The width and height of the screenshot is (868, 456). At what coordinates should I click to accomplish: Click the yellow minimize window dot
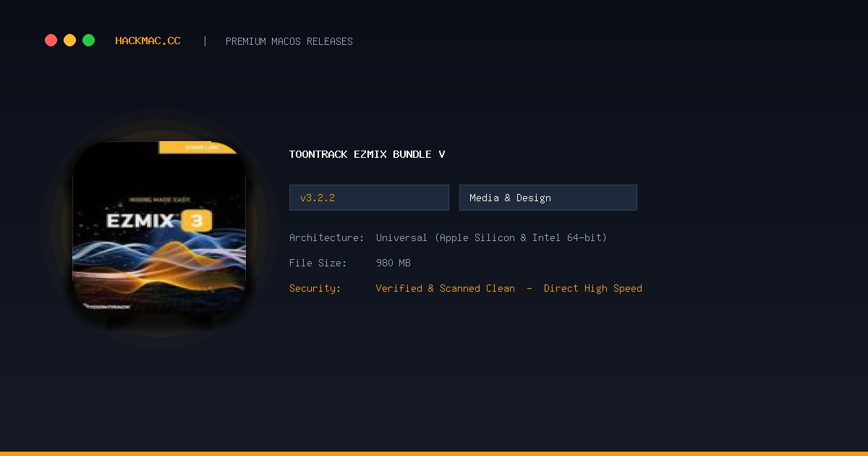69,41
